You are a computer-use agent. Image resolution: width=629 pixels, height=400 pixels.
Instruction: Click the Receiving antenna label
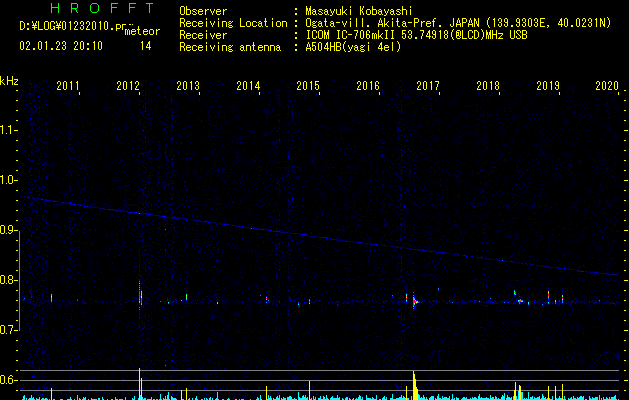coord(230,47)
